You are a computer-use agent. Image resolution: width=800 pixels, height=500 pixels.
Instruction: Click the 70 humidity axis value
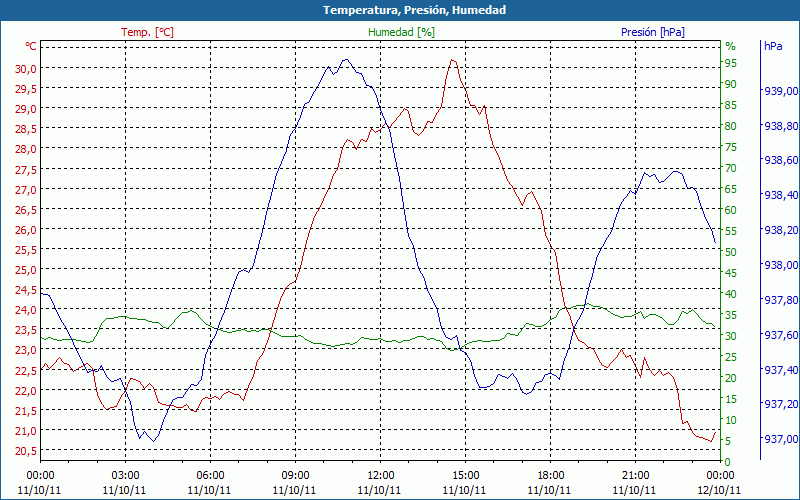click(x=731, y=168)
